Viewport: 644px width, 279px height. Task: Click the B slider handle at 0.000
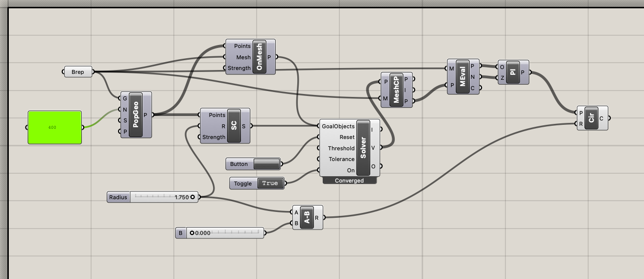[192, 233]
